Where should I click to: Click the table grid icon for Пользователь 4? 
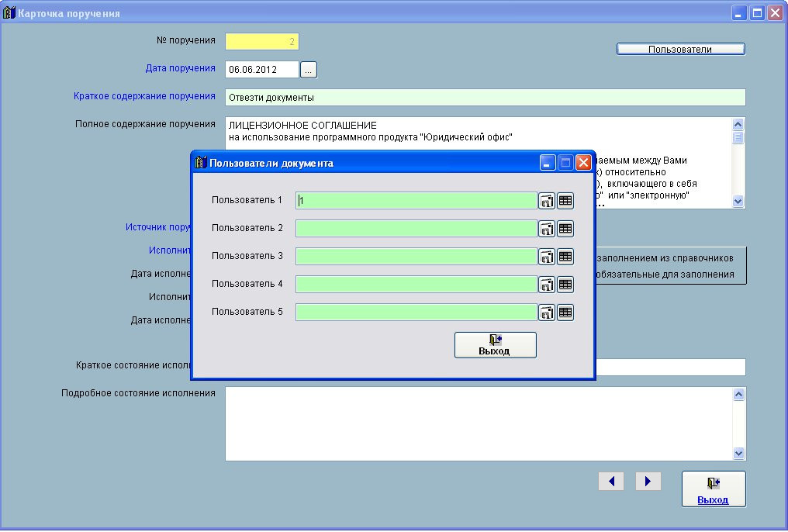pos(565,285)
